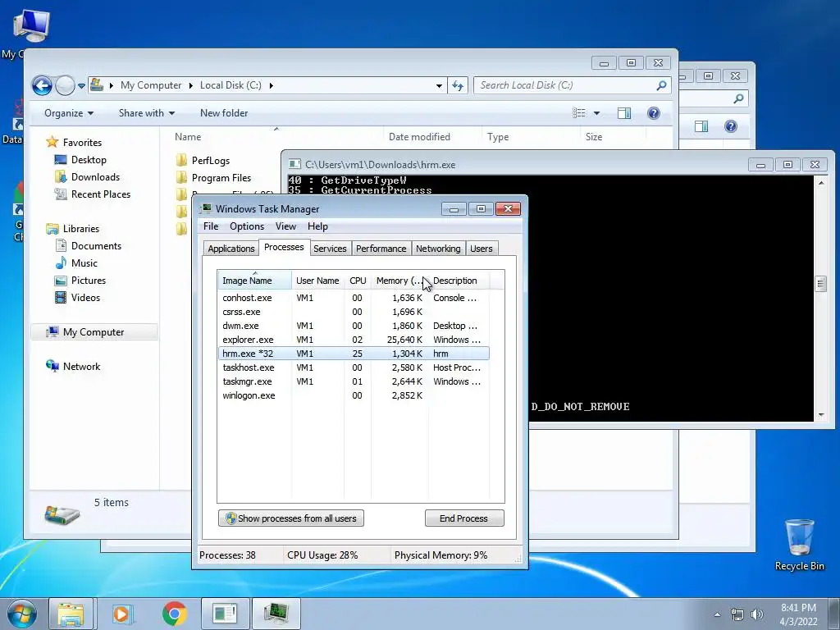Select Favorites in navigation pane
This screenshot has width=840, height=630.
(x=82, y=143)
